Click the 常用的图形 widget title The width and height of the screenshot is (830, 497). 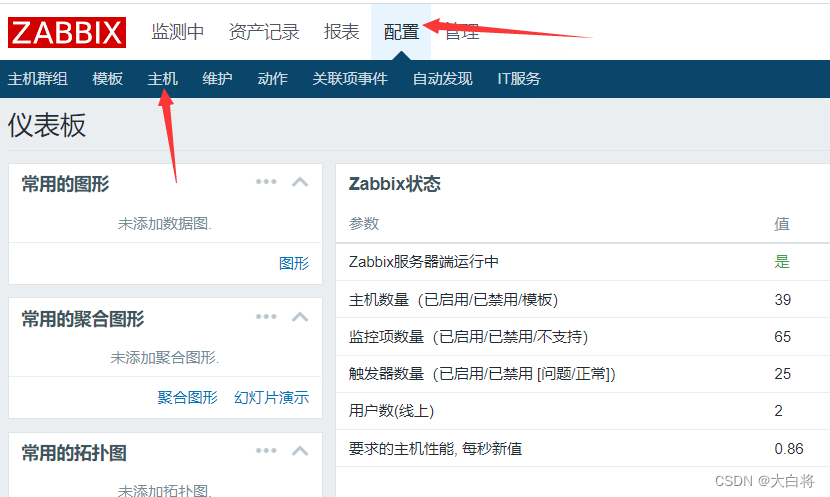[x=66, y=184]
